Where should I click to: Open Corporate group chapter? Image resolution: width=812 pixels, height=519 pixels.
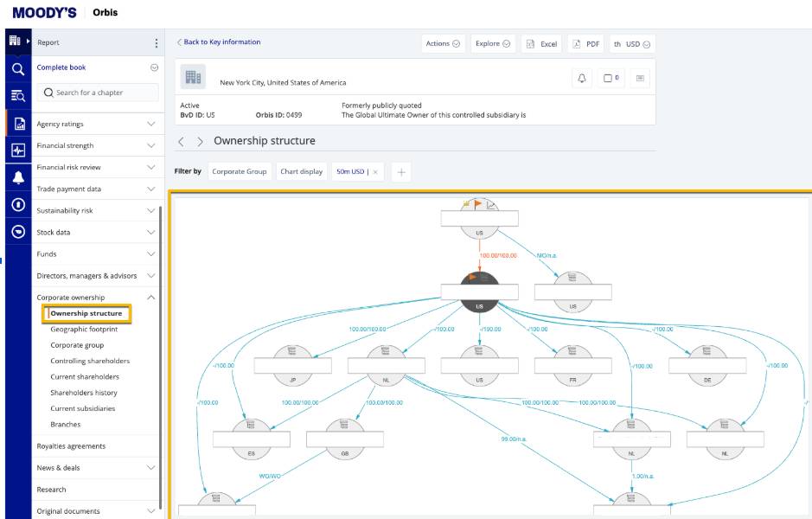tap(77, 345)
